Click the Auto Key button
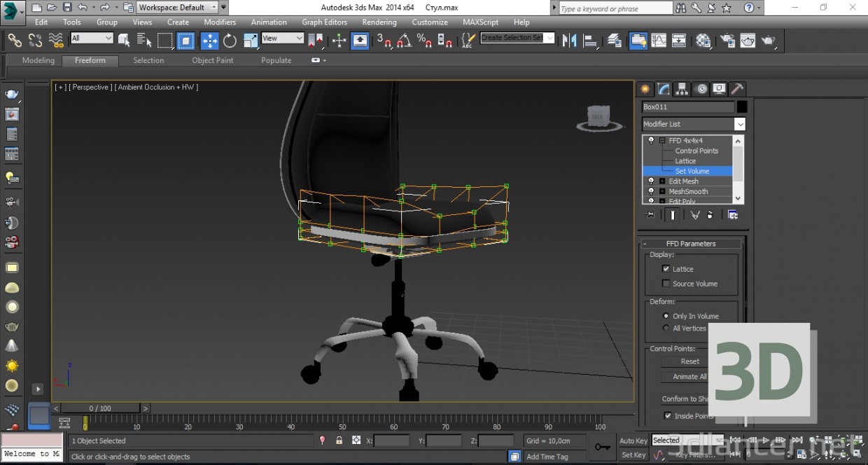 633,440
